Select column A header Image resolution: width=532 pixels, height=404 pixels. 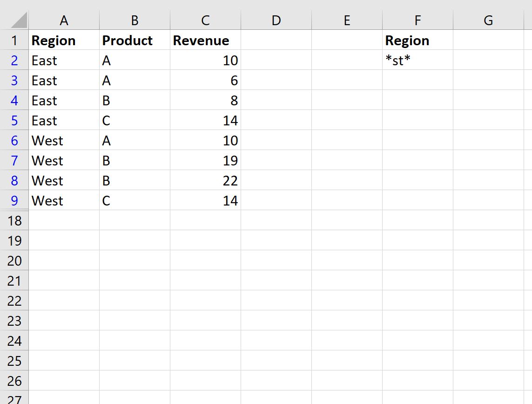[x=64, y=20]
